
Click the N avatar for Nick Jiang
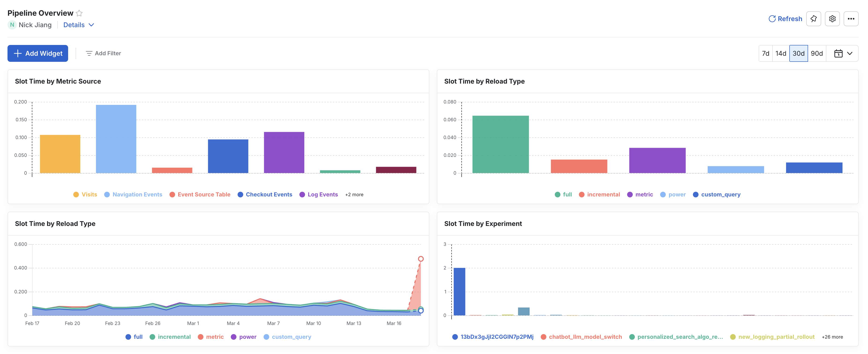pos(12,25)
